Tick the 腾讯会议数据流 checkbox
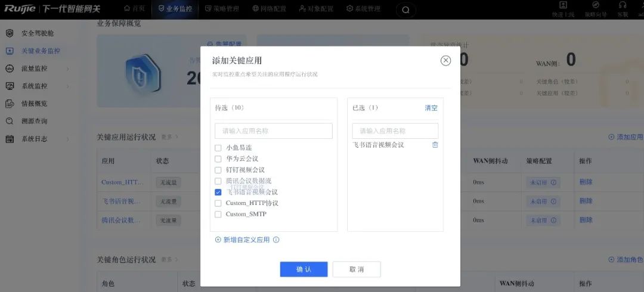The image size is (644, 292). coord(218,181)
